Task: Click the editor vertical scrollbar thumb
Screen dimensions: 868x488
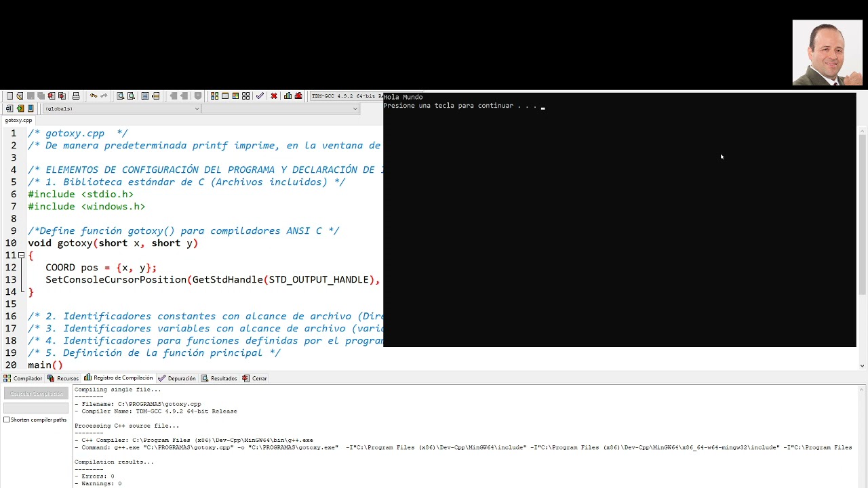Action: [x=863, y=213]
